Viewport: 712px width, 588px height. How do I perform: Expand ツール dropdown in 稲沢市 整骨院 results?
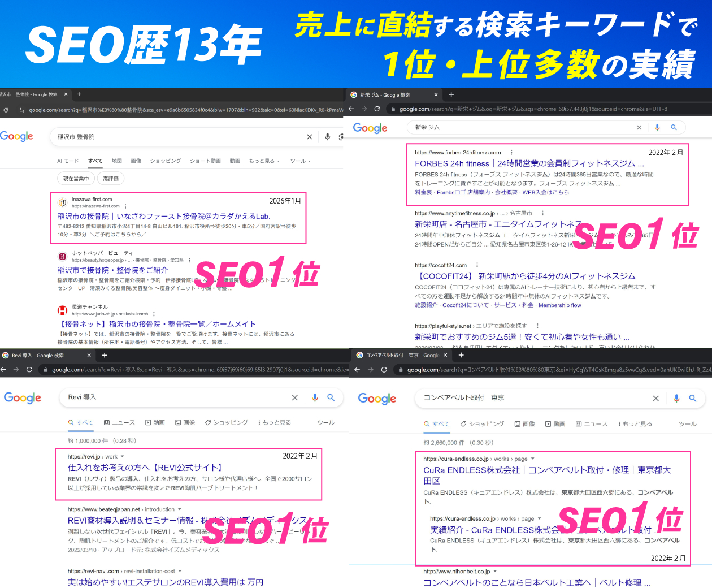coord(300,161)
